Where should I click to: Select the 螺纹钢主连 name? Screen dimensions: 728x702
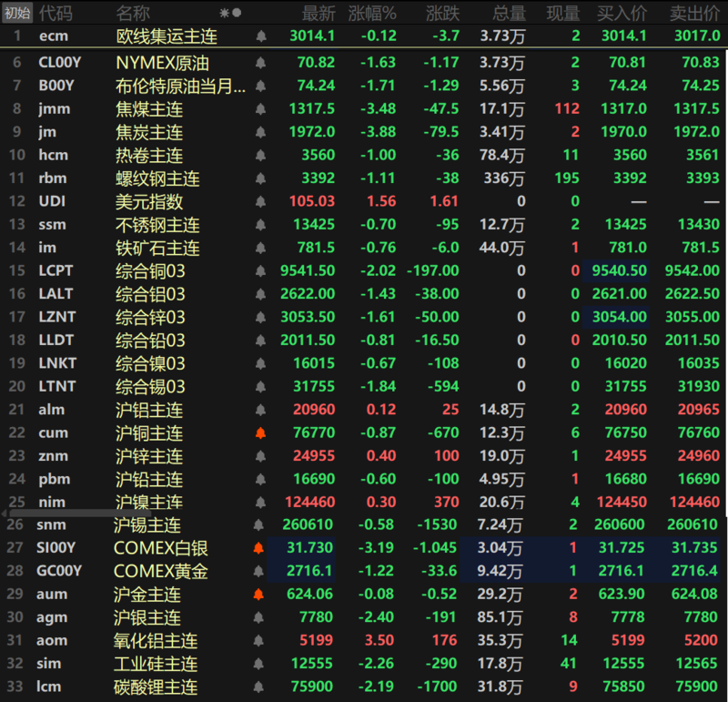157,178
